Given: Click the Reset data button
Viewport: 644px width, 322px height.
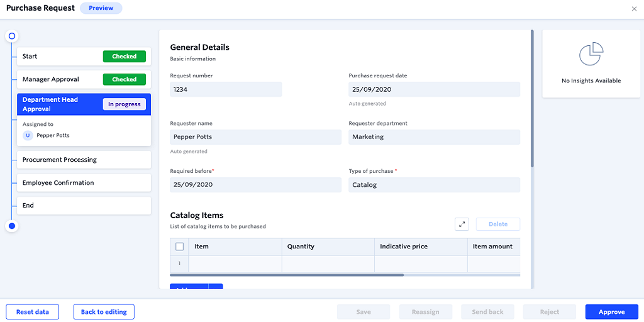Looking at the screenshot, I should pos(32,312).
